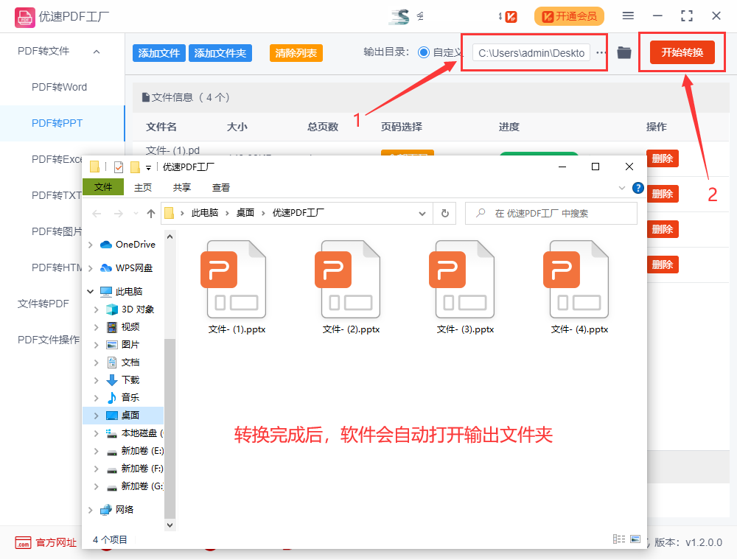Image resolution: width=737 pixels, height=560 pixels.
Task: Delete the first file with 删除 button
Action: click(663, 158)
